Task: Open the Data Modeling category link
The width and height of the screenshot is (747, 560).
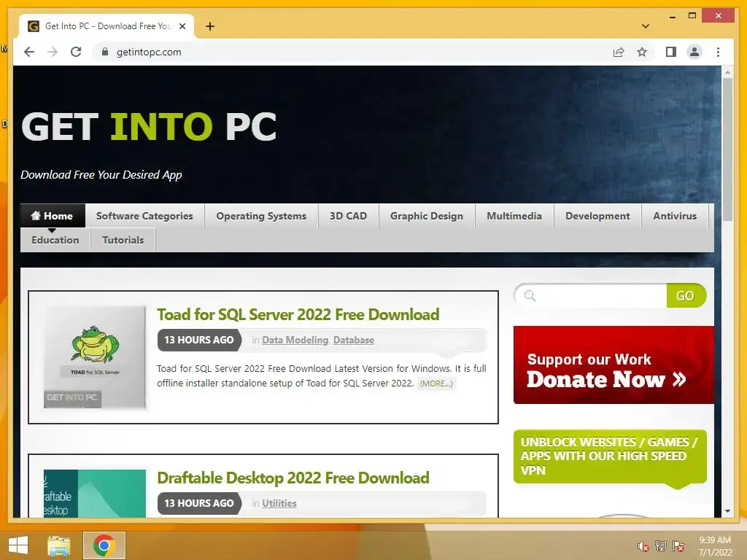Action: click(295, 340)
